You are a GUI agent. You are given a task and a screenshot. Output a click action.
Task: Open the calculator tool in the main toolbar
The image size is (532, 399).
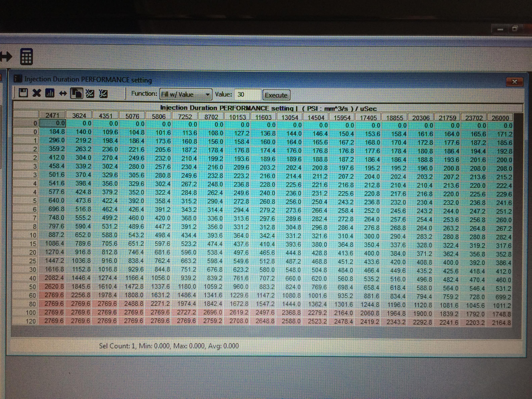click(x=26, y=57)
